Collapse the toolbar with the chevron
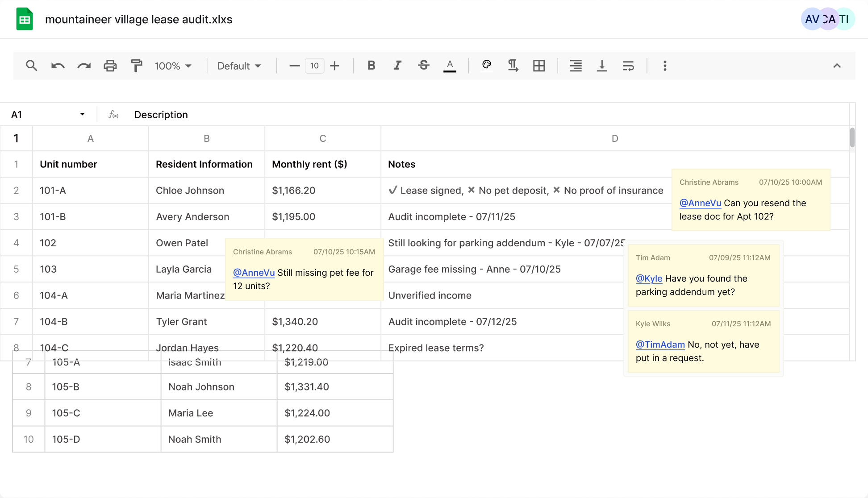The width and height of the screenshot is (868, 498). coord(837,66)
